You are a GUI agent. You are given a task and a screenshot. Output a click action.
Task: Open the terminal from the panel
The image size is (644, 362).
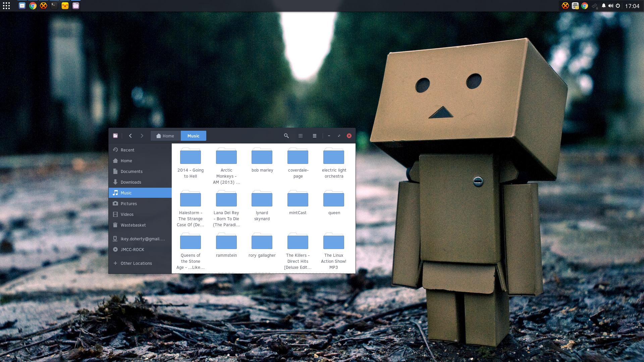54,6
